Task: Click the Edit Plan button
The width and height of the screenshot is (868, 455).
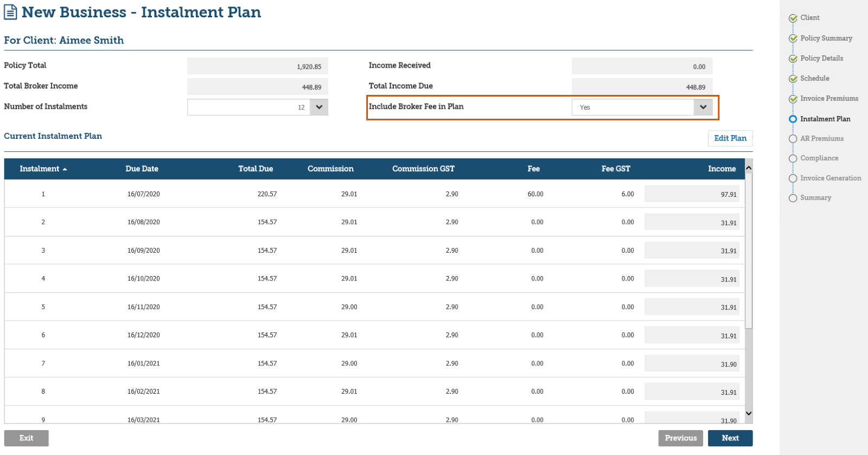Action: pos(730,138)
